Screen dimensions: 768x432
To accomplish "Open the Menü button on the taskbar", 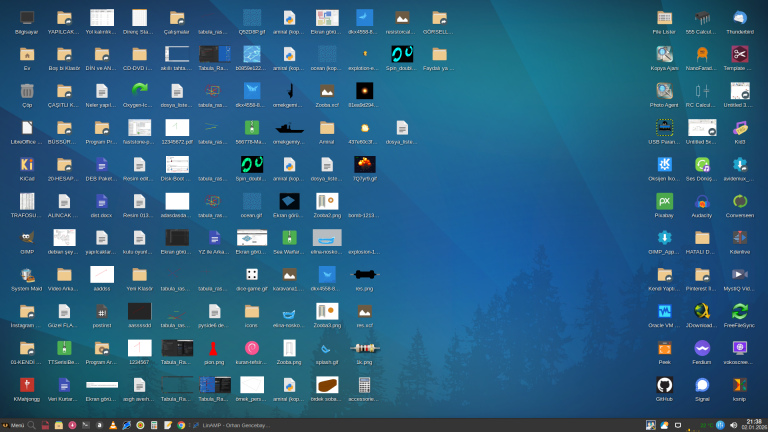I will [x=13, y=425].
